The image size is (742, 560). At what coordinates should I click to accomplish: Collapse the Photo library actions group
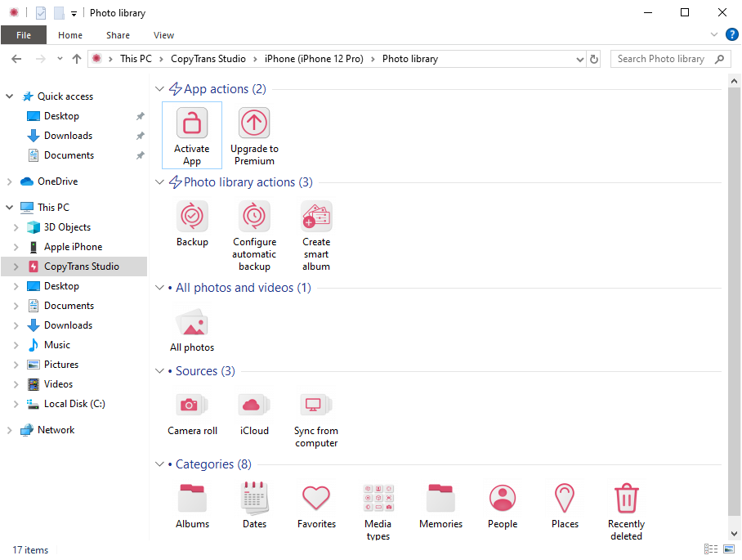point(159,182)
